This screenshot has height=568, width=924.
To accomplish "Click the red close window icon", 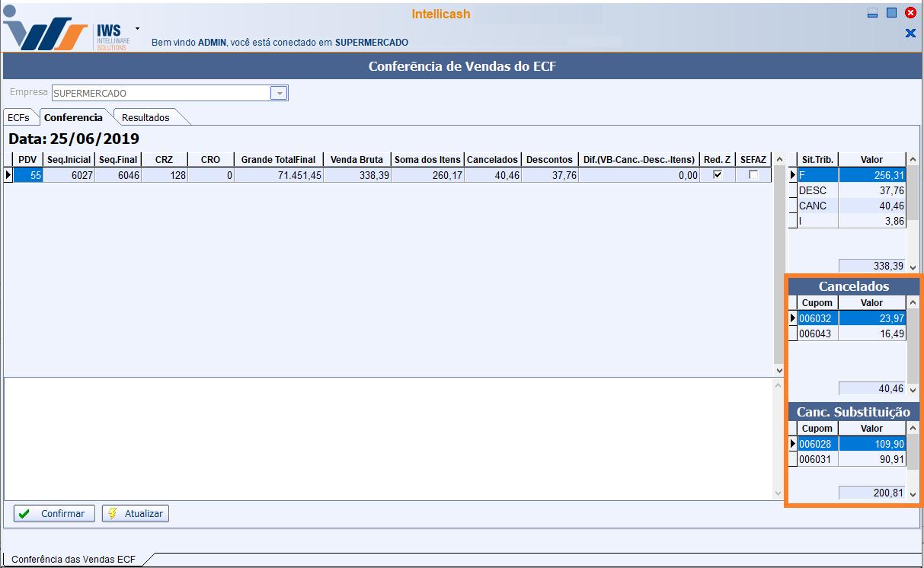I will tap(910, 13).
